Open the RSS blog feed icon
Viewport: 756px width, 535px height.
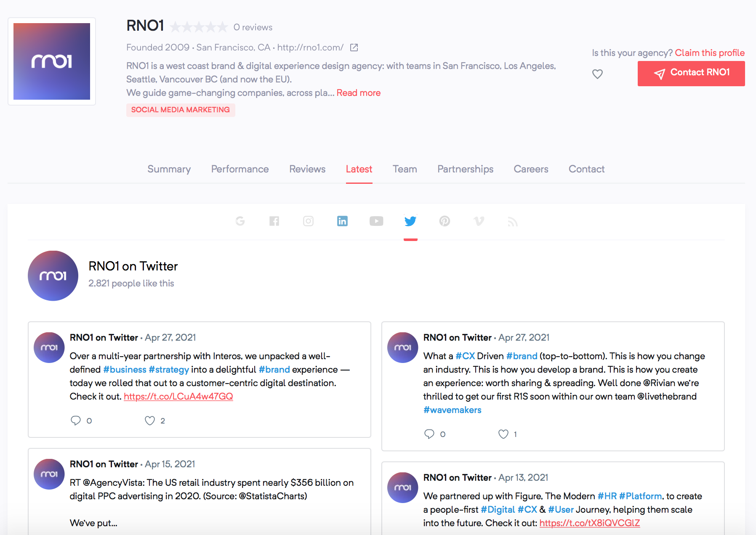pos(513,221)
